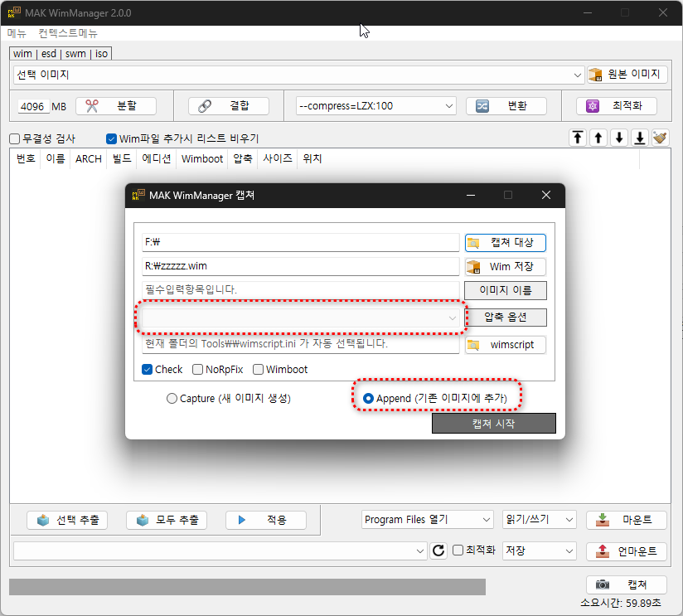Image resolution: width=683 pixels, height=616 pixels.
Task: Select wim | esd | swm | iso tab
Action: click(61, 54)
